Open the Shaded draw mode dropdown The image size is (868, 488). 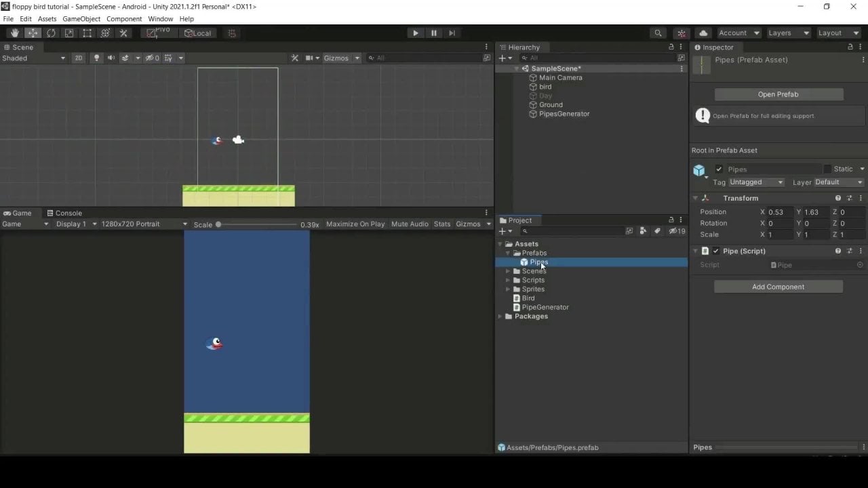33,58
